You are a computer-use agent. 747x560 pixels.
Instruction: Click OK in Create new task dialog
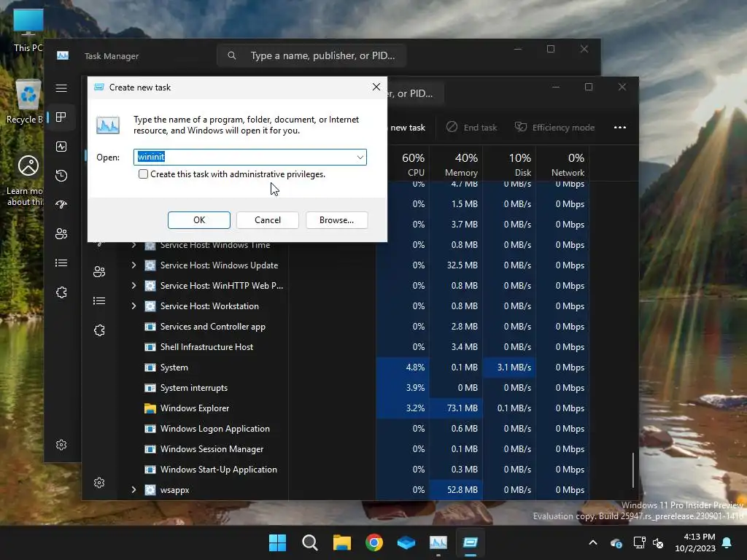coord(199,220)
